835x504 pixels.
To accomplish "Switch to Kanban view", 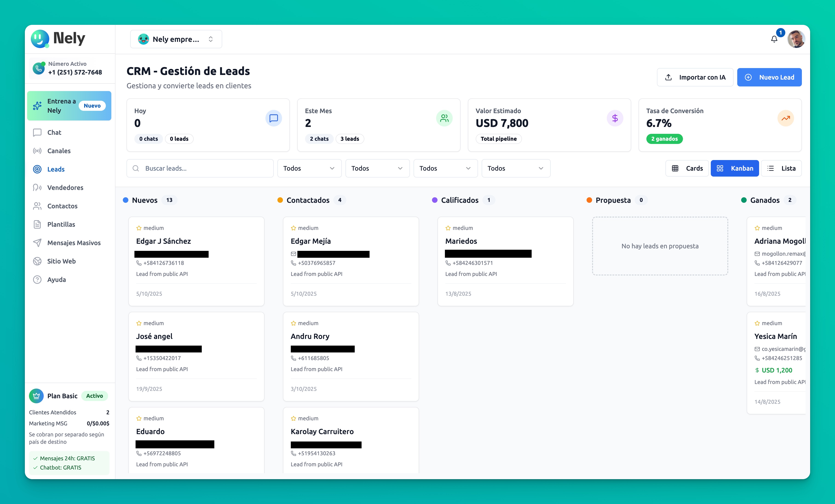I will [735, 168].
